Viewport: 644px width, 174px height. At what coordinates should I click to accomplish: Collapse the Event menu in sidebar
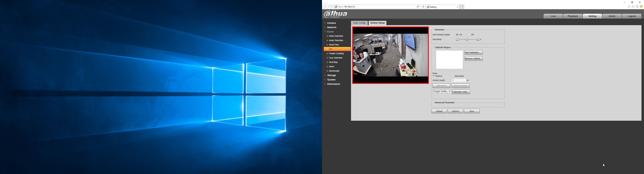coord(330,32)
